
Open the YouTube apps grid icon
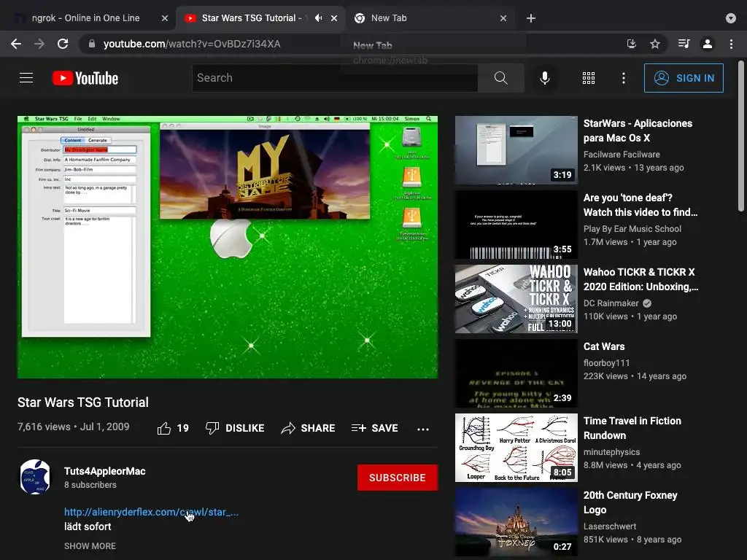point(589,77)
